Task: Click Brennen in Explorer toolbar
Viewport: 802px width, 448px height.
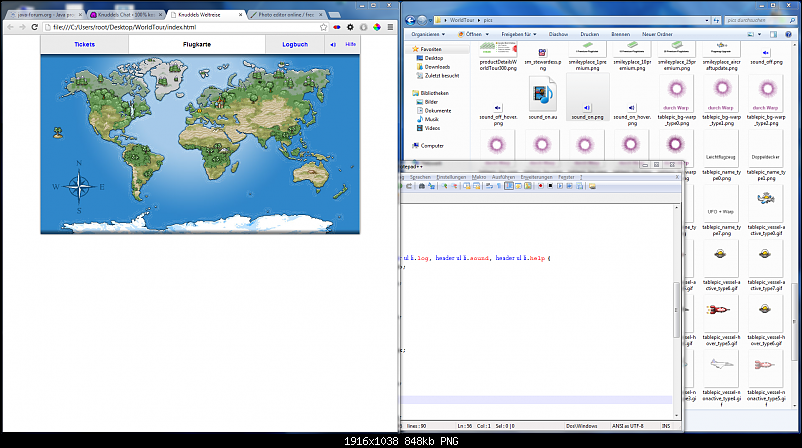Action: [620, 34]
